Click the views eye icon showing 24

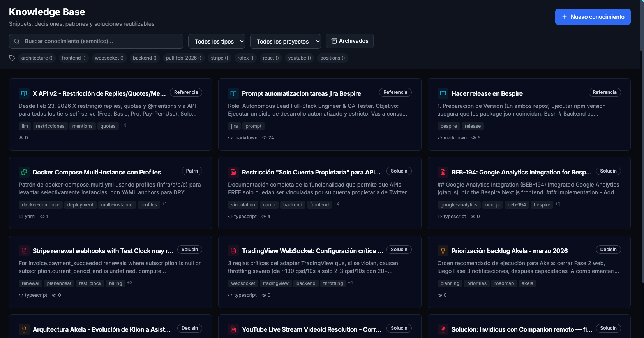point(265,138)
